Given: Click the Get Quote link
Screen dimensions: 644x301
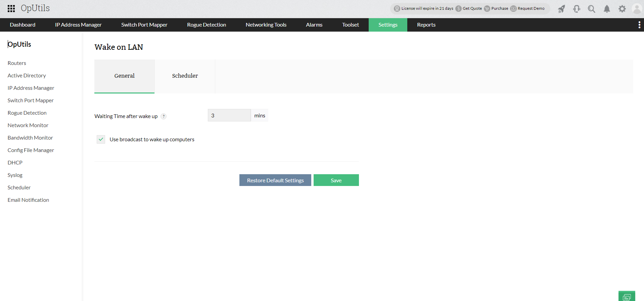Looking at the screenshot, I should coord(472,8).
